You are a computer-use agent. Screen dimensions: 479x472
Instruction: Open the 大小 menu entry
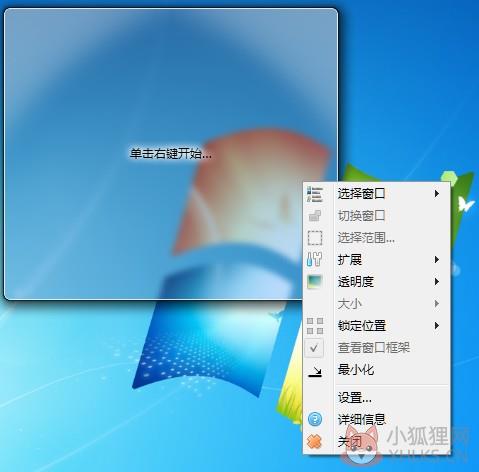(376, 304)
